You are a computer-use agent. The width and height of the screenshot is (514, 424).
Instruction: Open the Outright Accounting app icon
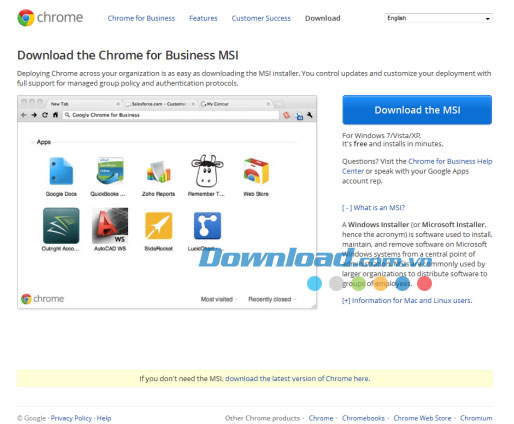coord(61,226)
